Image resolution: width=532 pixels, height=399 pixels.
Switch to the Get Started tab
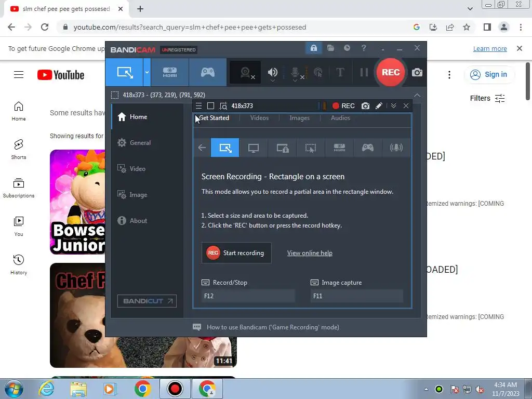click(x=214, y=118)
